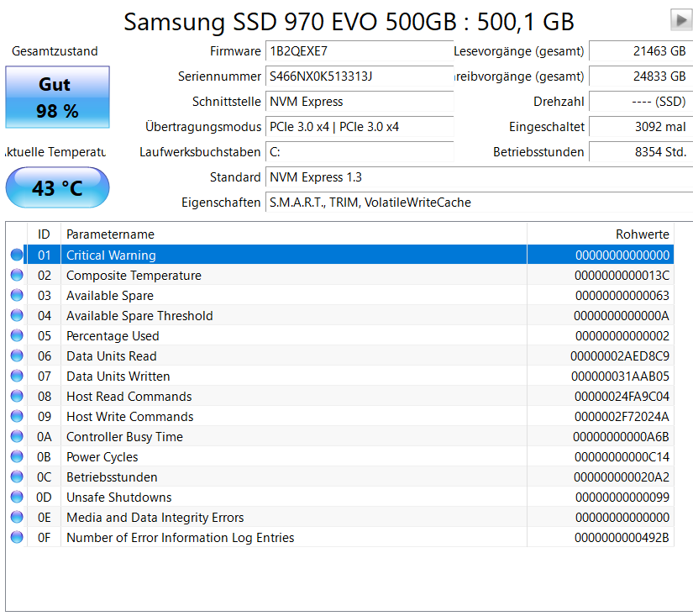Click the Samsung SSD 970 EVO title text
This screenshot has width=693, height=616.
349,22
